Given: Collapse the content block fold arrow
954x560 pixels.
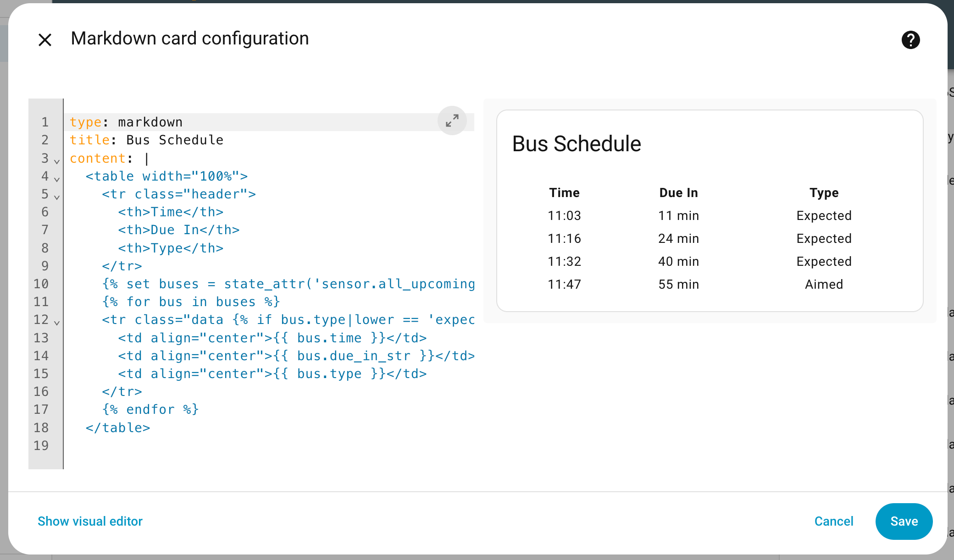Looking at the screenshot, I should tap(57, 161).
